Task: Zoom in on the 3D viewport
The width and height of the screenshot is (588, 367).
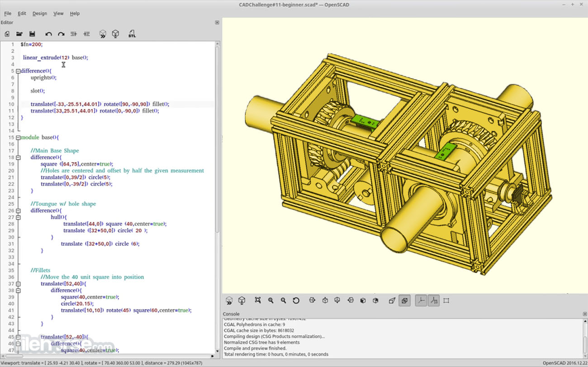Action: 270,300
